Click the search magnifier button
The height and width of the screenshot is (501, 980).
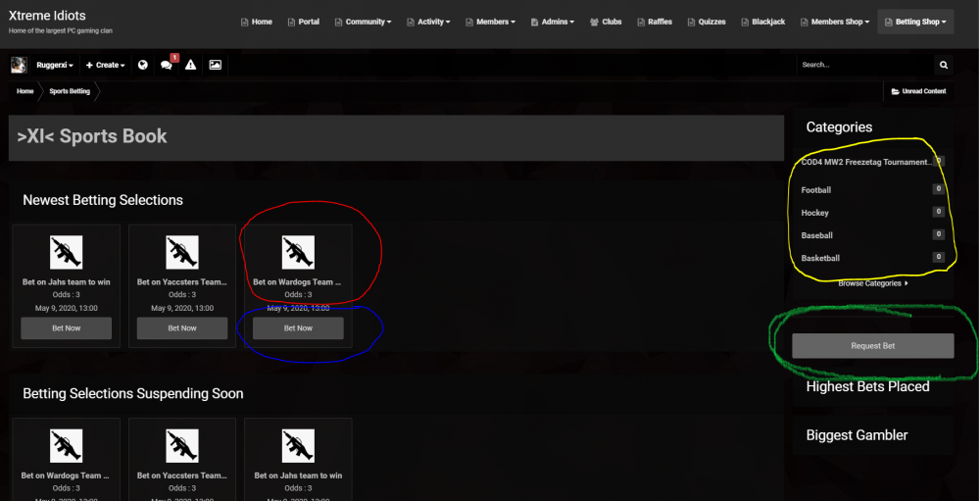pos(944,65)
